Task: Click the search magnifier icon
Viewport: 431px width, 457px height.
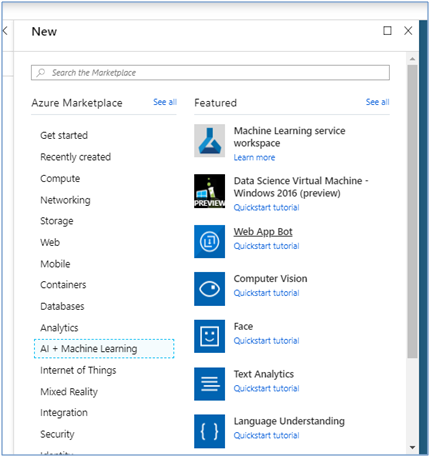Action: pyautogui.click(x=41, y=73)
